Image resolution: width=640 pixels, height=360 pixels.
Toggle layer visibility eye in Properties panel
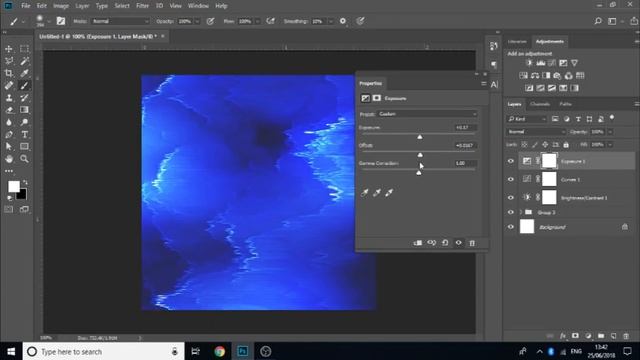coord(458,243)
